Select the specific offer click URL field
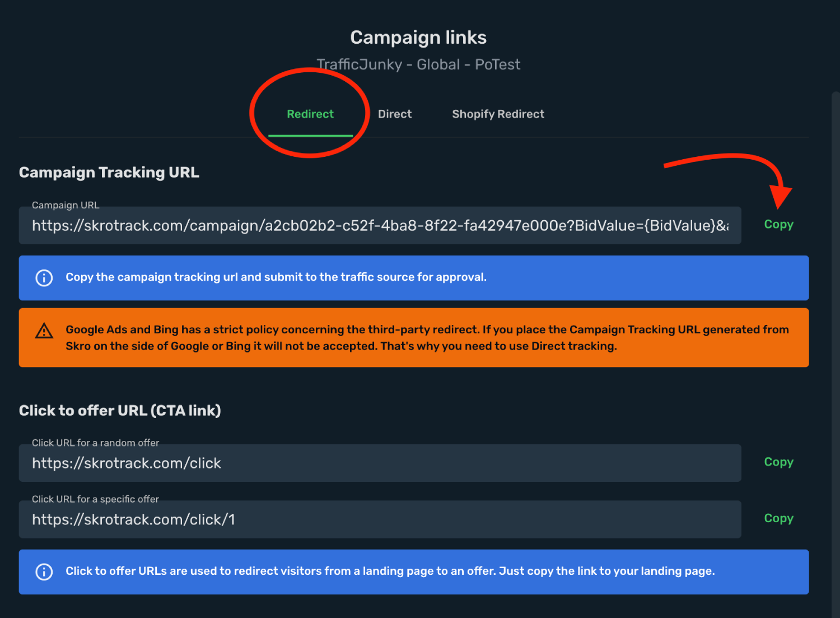This screenshot has height=618, width=840. tap(380, 519)
